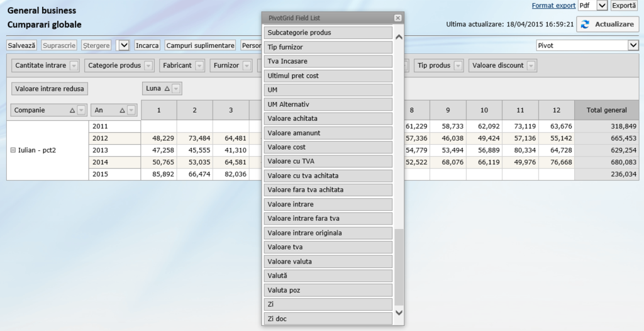Collapse the Iulian - pct2 row group
The image size is (644, 331).
(x=13, y=150)
